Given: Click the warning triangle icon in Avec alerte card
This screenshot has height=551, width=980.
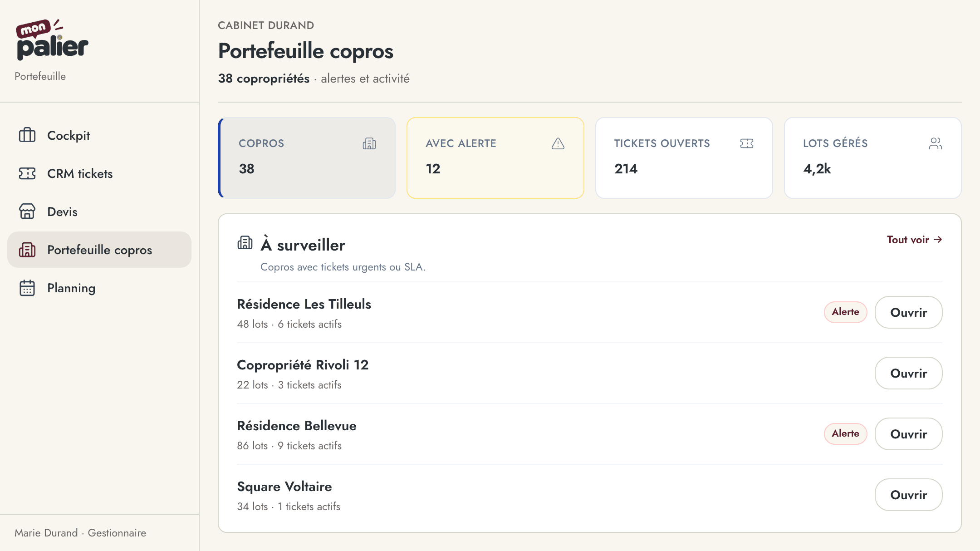Looking at the screenshot, I should click(558, 143).
